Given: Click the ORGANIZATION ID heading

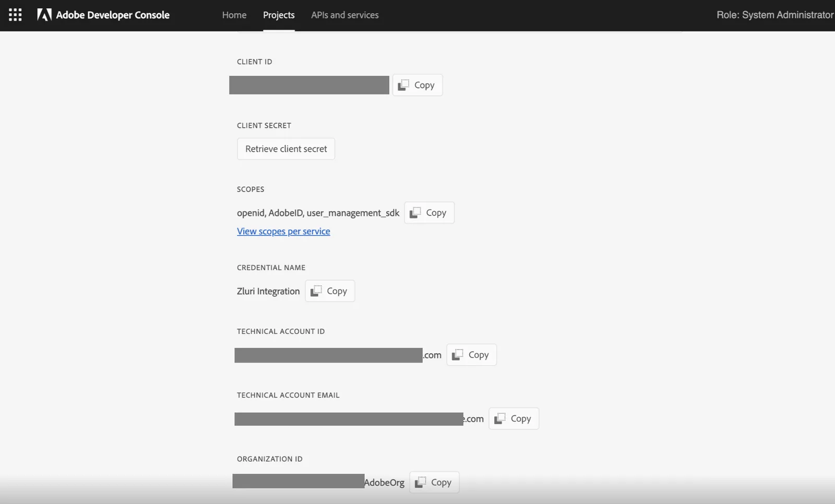Looking at the screenshot, I should (x=270, y=459).
